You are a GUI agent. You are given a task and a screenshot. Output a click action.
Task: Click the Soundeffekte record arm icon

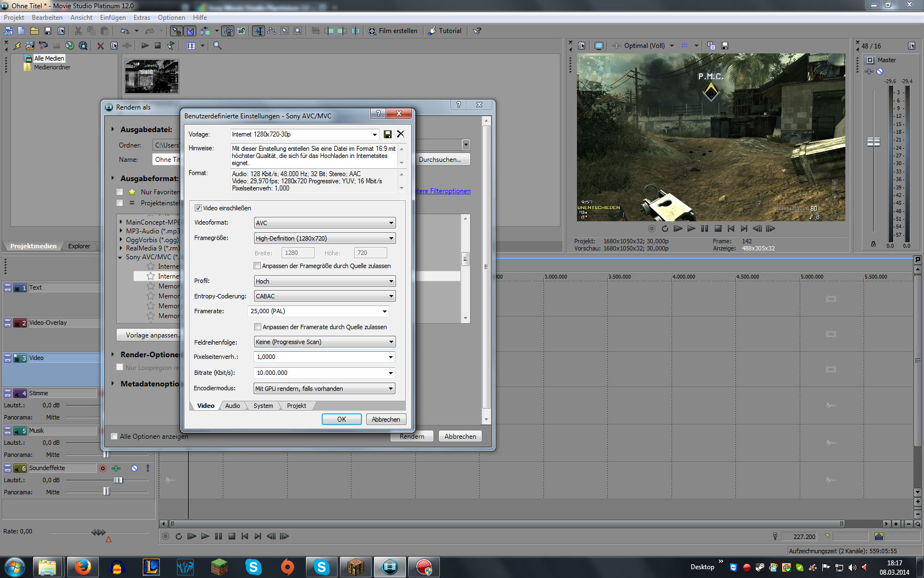coord(103,468)
